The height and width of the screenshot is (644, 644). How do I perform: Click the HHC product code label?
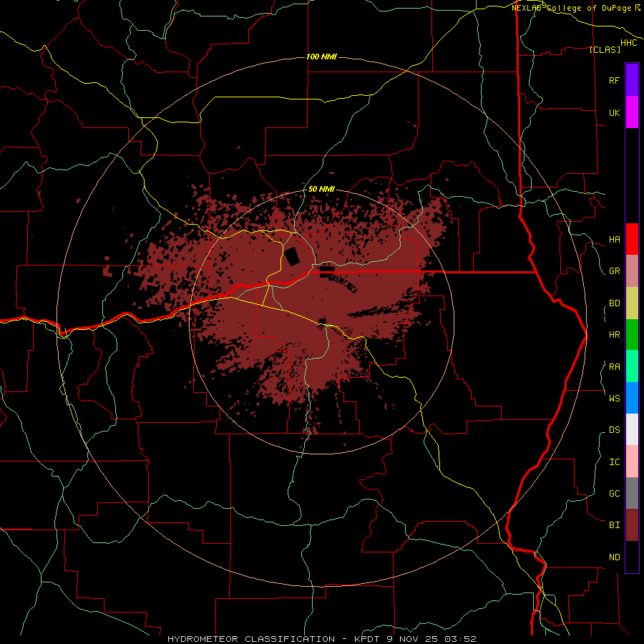(629, 43)
